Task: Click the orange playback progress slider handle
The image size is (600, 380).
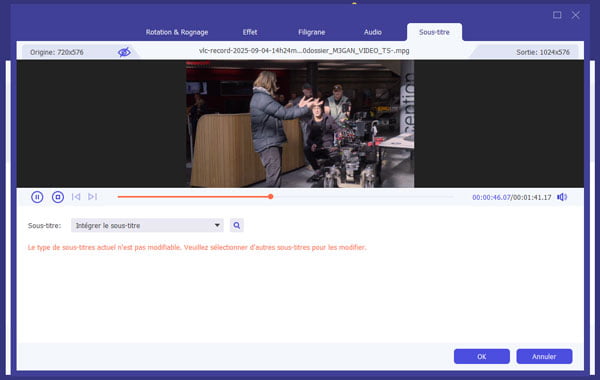Action: [x=271, y=197]
